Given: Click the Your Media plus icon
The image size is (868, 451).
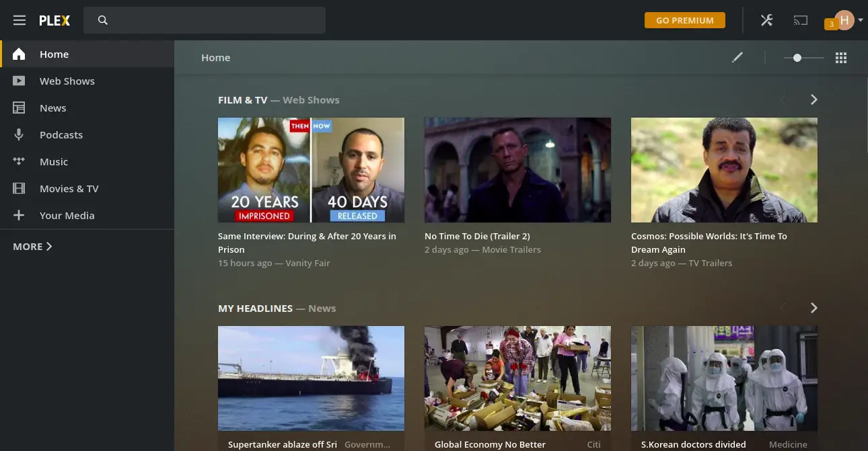Looking at the screenshot, I should point(19,215).
